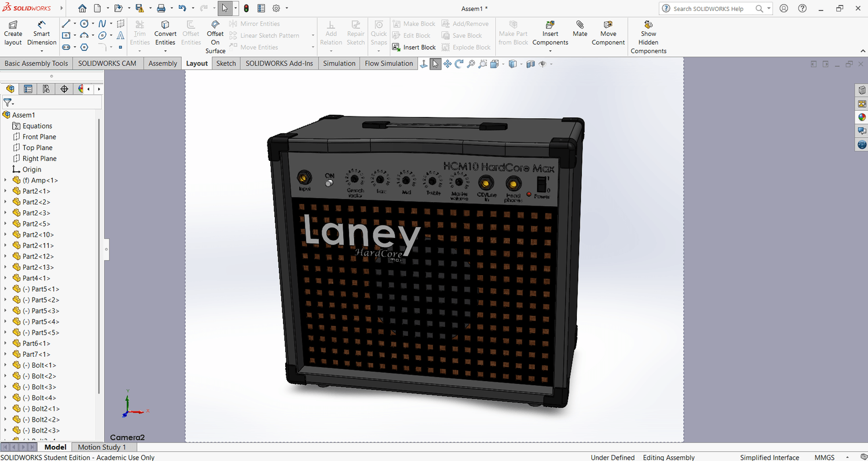The image size is (868, 461).
Task: Switch to the Sketch ribbon tab
Action: pyautogui.click(x=226, y=63)
